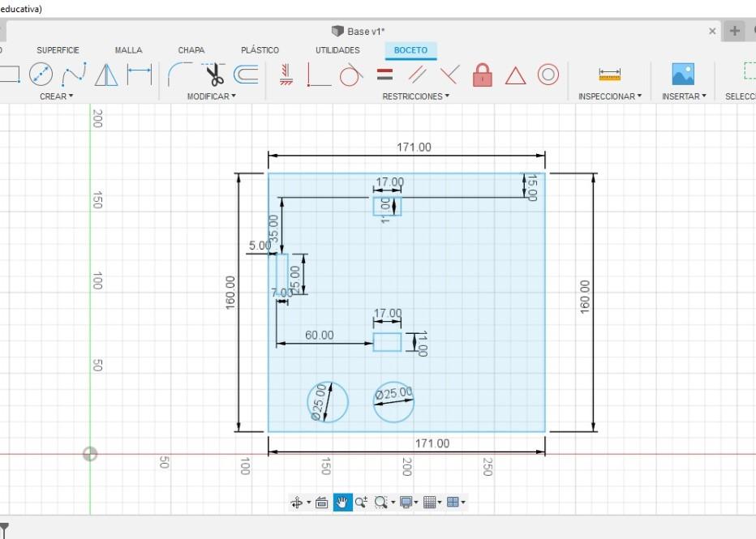This screenshot has height=539, width=756.
Task: Open the Display Settings monitor icon
Action: coord(406,503)
